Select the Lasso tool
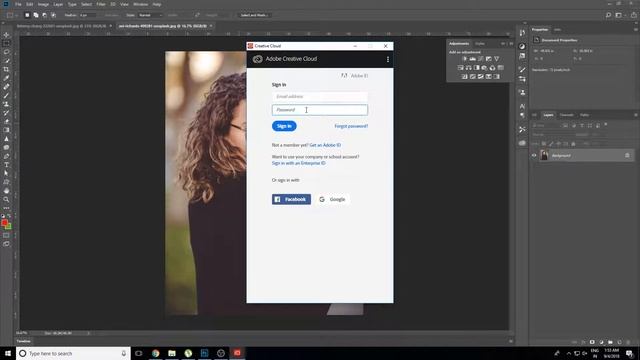The height and width of the screenshot is (360, 640). 6,52
